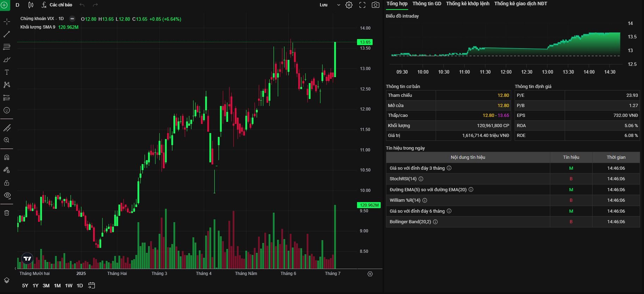Click the time axis settings gear
Image resolution: width=644 pixels, height=294 pixels.
pos(370,274)
